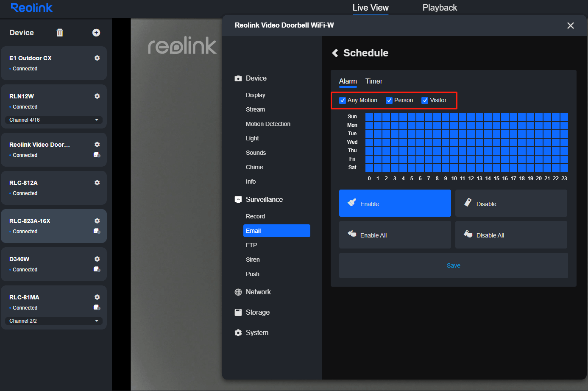Select the D340W device card
This screenshot has width=588, height=391.
tap(54, 264)
